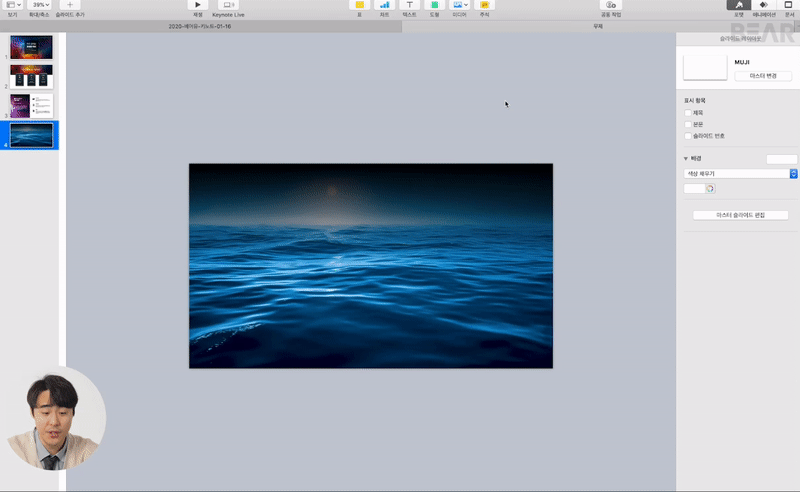Click the background preview swatch beside 배경
Viewport: 800px width, 492px height.
point(781,159)
